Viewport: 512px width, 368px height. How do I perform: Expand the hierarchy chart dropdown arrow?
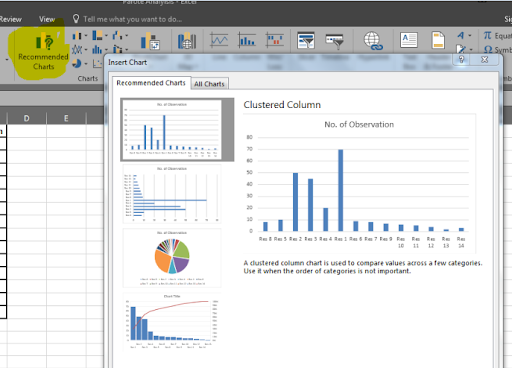coord(106,35)
